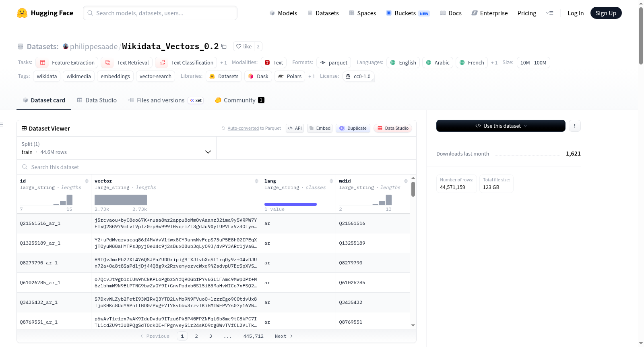Click the vector-search tag

[155, 76]
